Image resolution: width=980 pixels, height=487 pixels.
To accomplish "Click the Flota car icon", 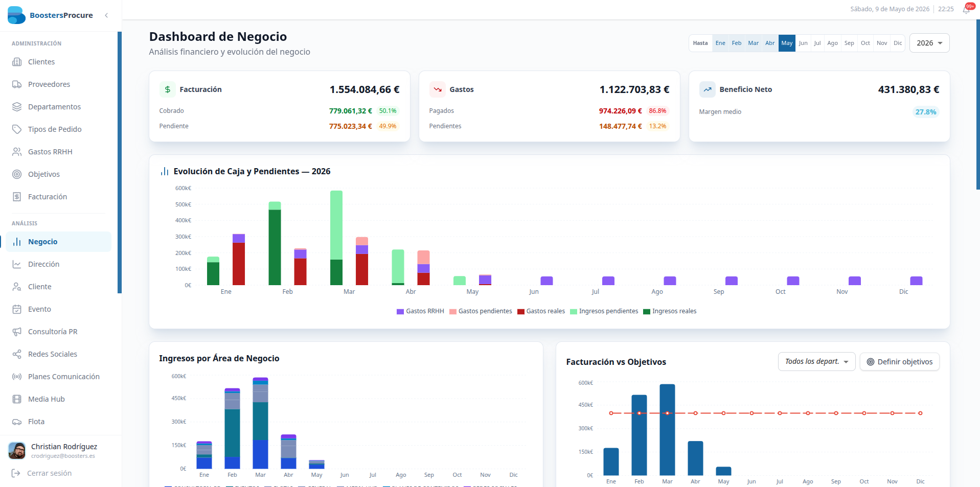I will pos(17,422).
